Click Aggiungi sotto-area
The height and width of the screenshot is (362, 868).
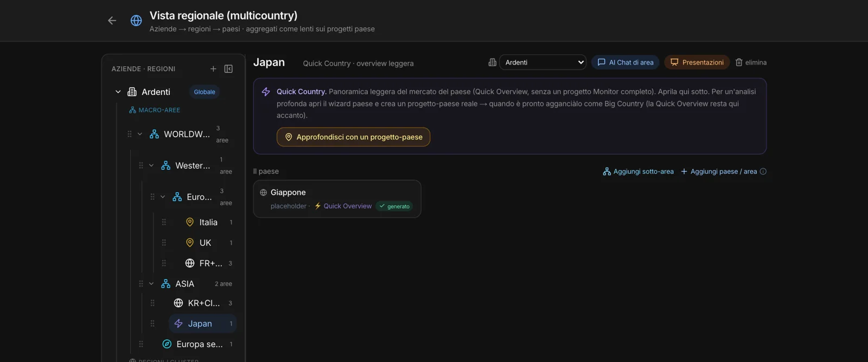pos(639,172)
